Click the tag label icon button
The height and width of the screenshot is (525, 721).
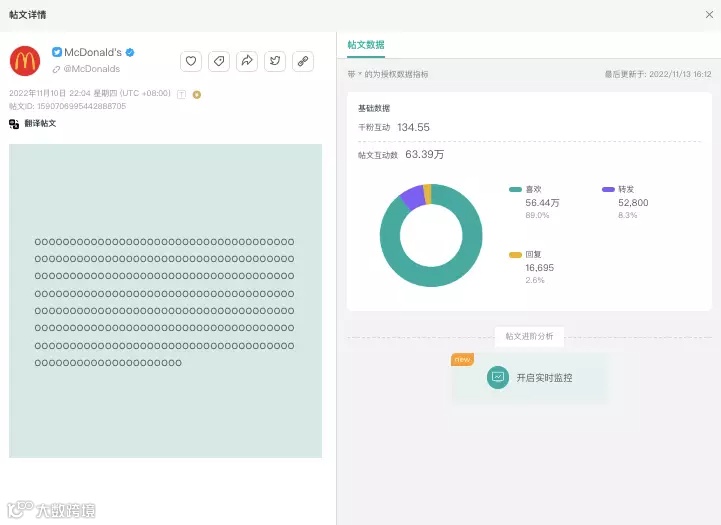219,61
